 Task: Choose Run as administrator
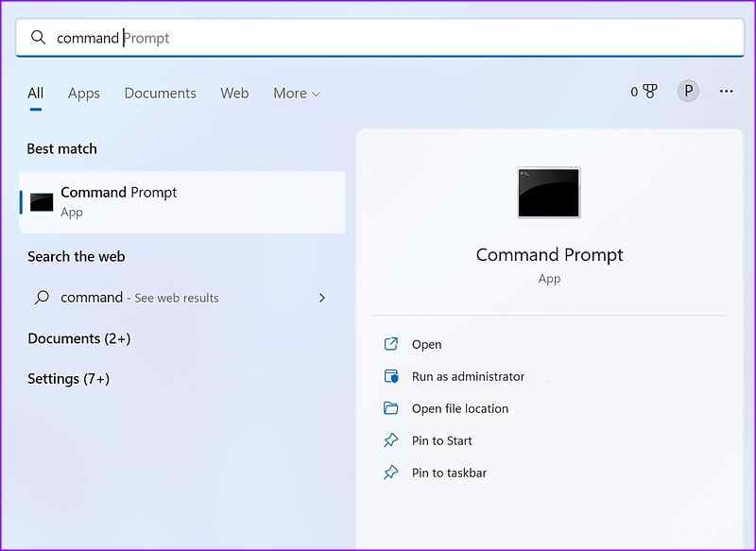click(468, 376)
